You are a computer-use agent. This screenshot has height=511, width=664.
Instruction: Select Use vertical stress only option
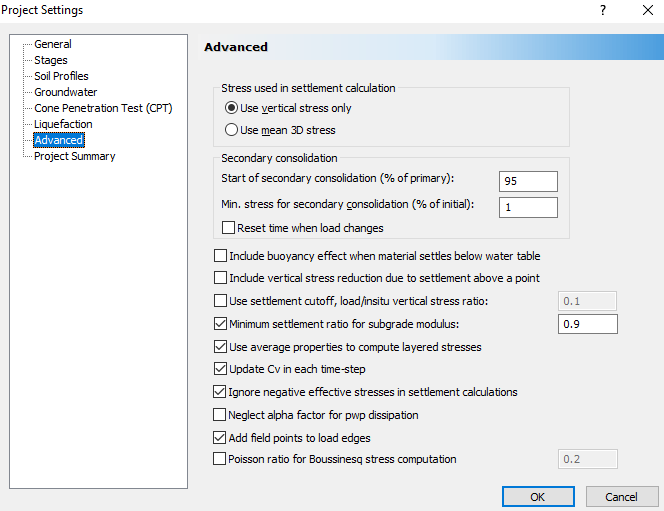[231, 108]
